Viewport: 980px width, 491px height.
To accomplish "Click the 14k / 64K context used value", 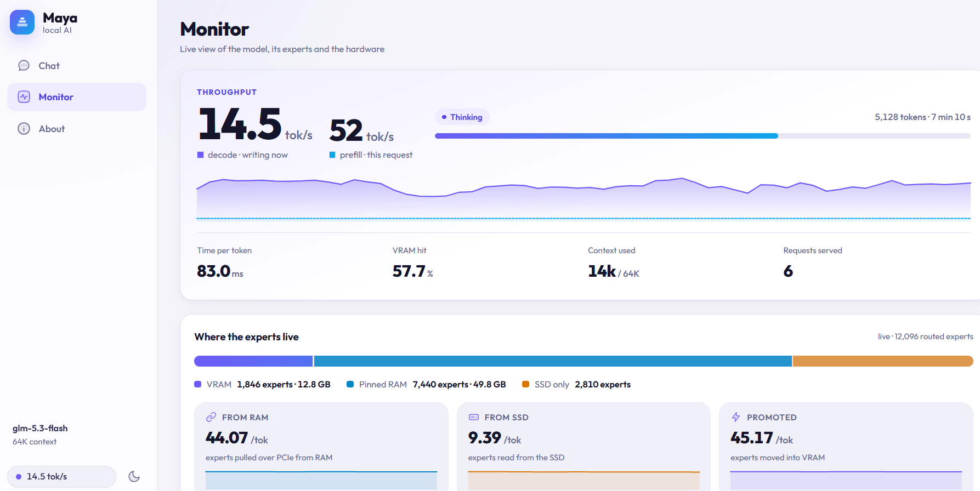I will [614, 271].
